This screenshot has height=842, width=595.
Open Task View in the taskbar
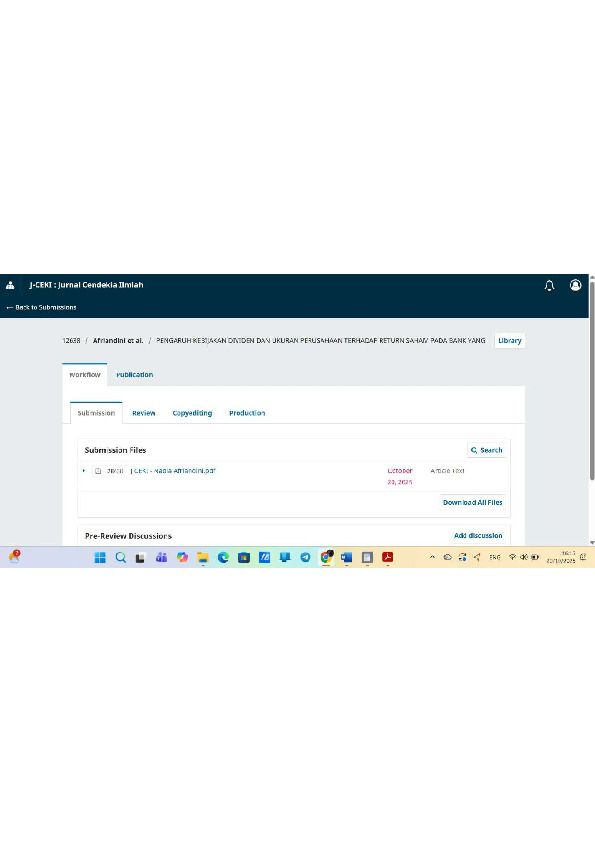(140, 558)
